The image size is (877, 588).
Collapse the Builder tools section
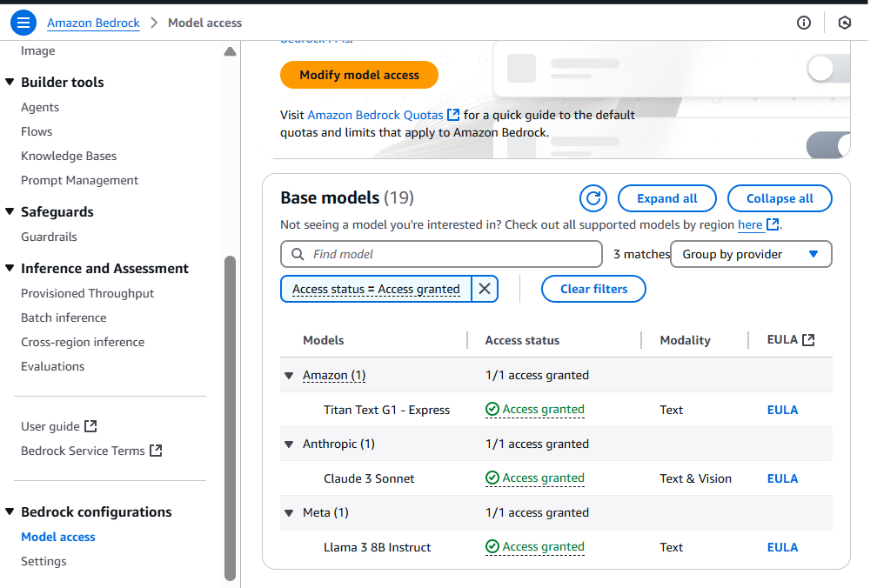(10, 82)
